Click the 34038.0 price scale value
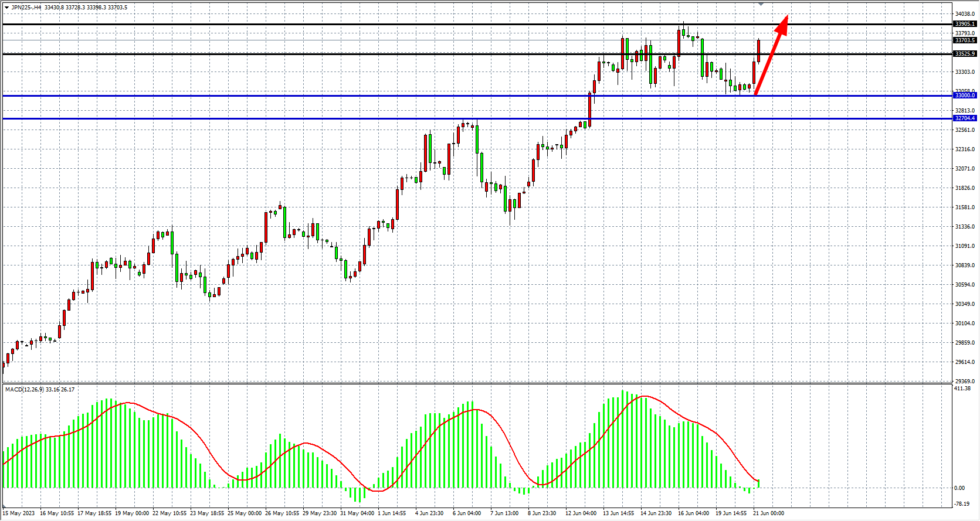 [964, 14]
